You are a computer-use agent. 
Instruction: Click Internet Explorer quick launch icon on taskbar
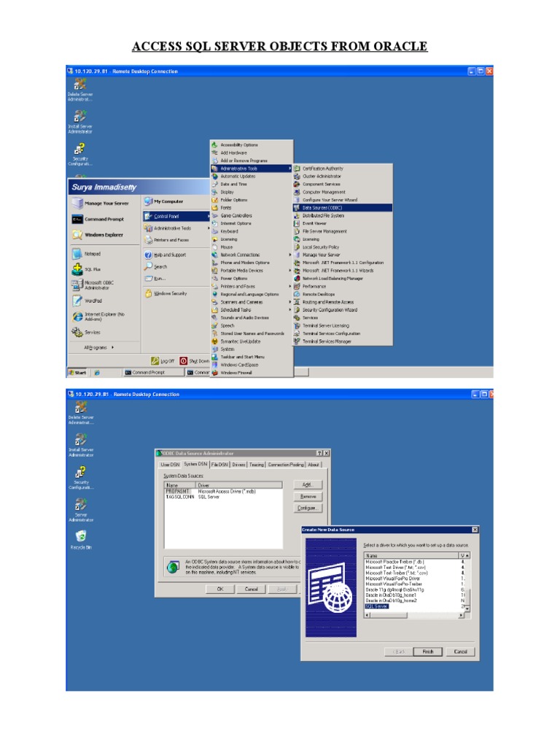[x=97, y=373]
